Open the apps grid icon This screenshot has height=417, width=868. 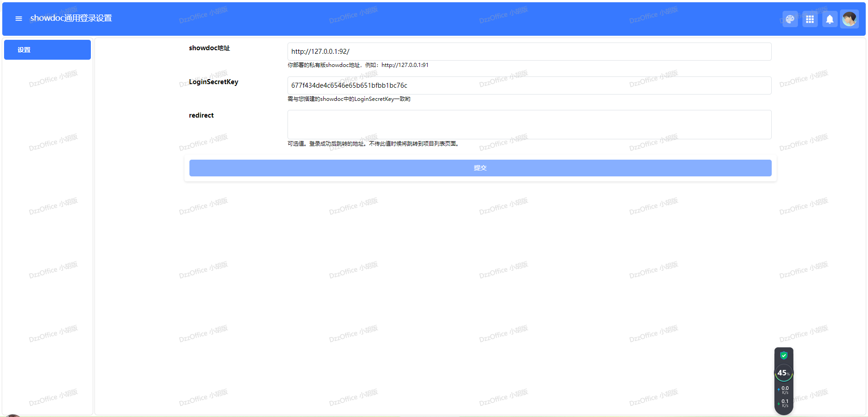(x=810, y=19)
